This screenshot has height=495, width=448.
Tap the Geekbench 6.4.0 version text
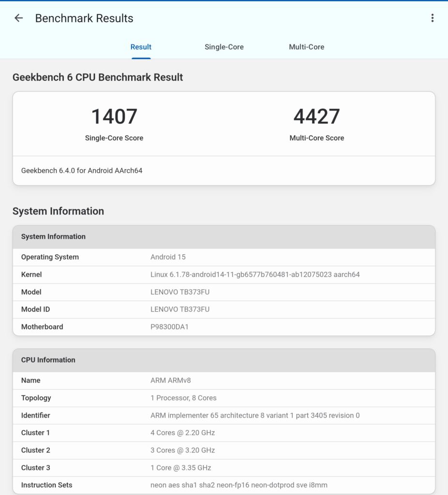click(81, 171)
